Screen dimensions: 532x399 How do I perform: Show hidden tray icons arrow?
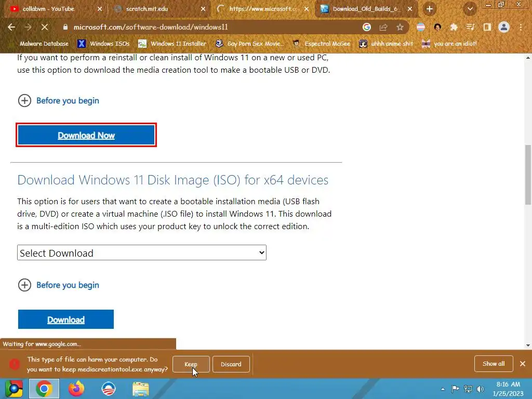pyautogui.click(x=443, y=389)
